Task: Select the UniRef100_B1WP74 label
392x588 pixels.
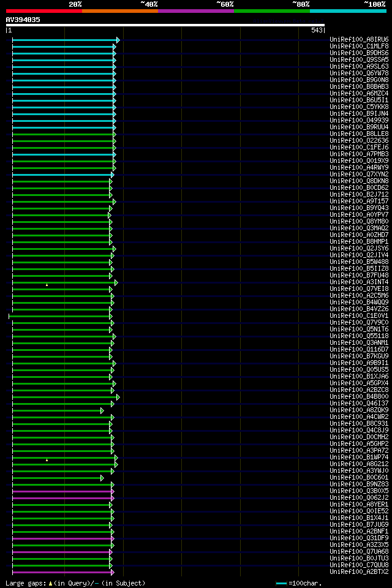Action: tap(359, 458)
